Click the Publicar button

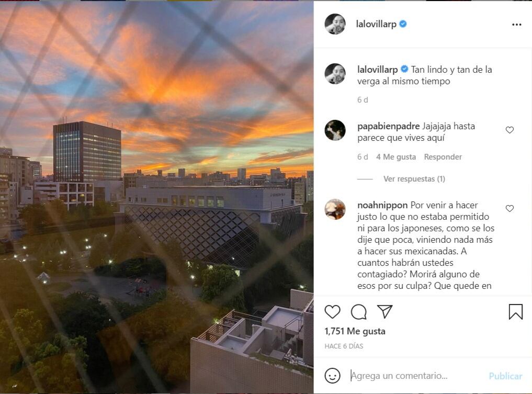(x=505, y=376)
